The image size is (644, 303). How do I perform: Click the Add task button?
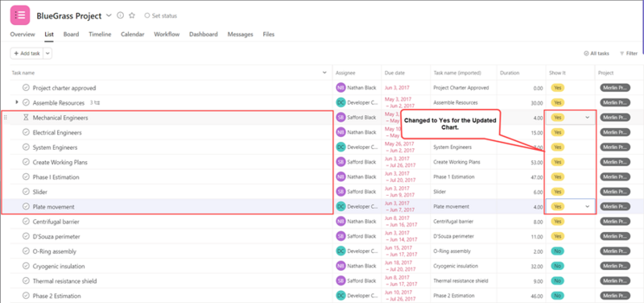coord(27,53)
